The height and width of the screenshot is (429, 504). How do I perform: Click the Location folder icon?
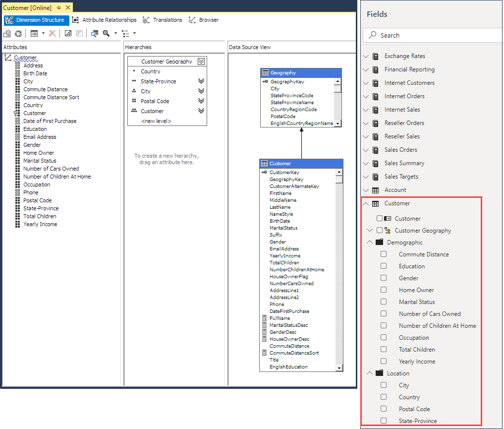(380, 373)
